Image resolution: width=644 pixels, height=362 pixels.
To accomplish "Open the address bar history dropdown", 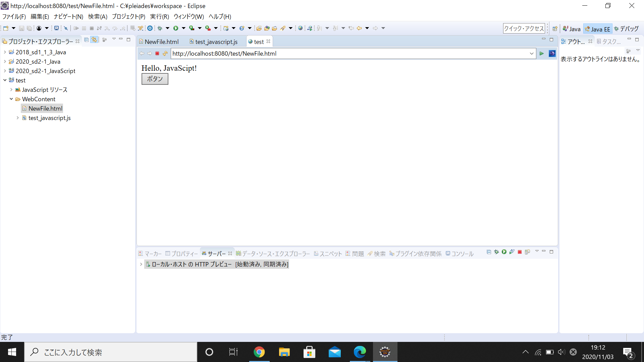I will click(532, 53).
